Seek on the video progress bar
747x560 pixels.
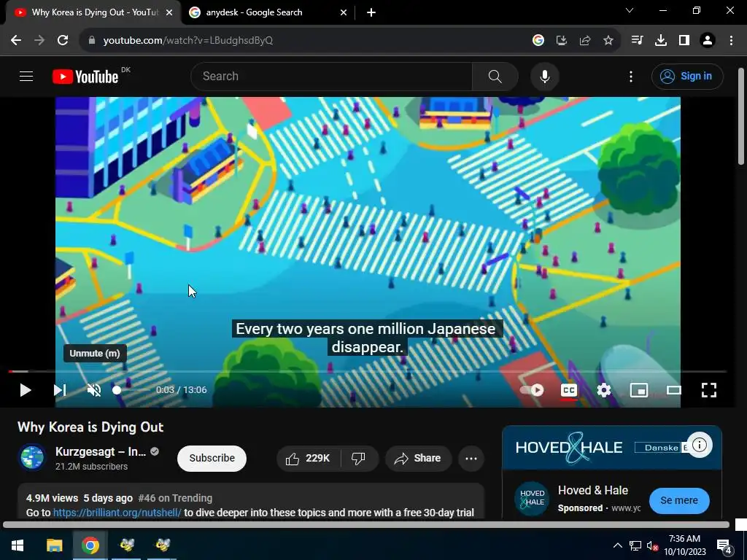coord(367,371)
